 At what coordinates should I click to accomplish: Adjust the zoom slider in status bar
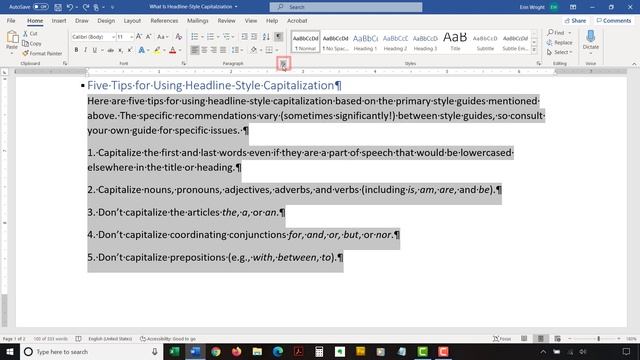pyautogui.click(x=598, y=339)
